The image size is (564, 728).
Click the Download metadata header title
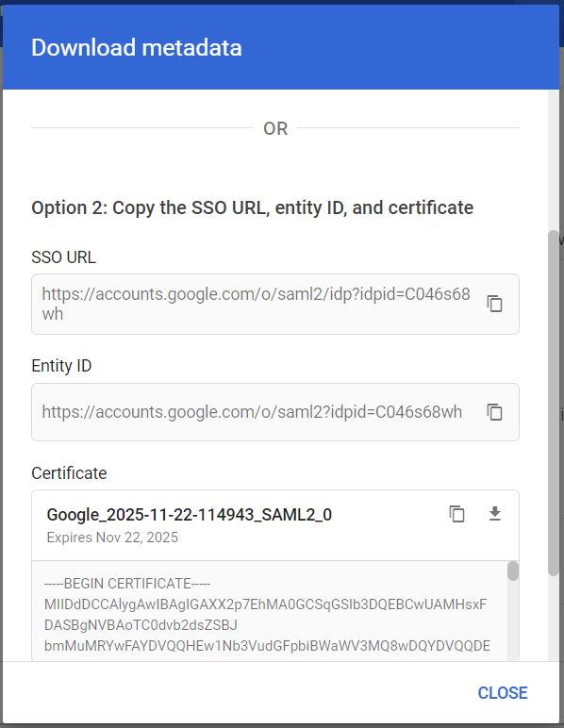click(137, 47)
